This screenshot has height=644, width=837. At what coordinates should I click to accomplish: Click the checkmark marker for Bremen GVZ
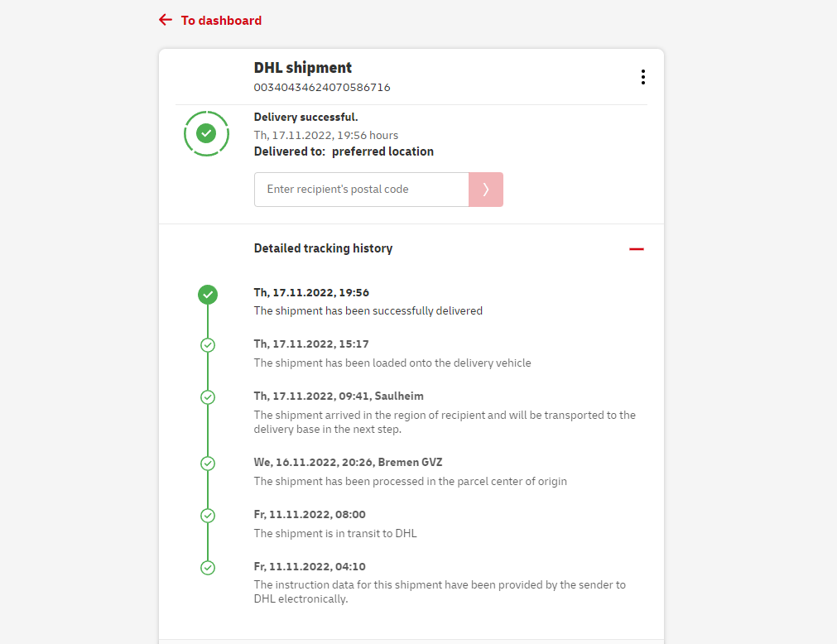pos(208,464)
